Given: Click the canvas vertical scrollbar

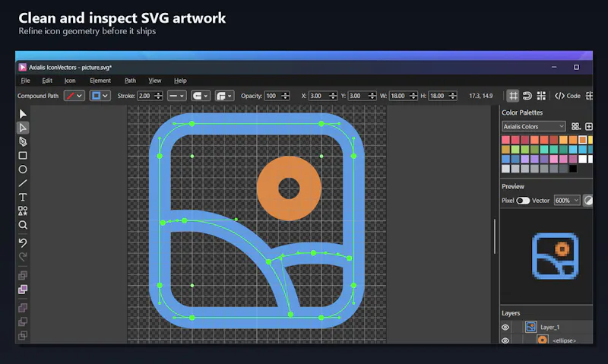Looking at the screenshot, I should click(495, 236).
